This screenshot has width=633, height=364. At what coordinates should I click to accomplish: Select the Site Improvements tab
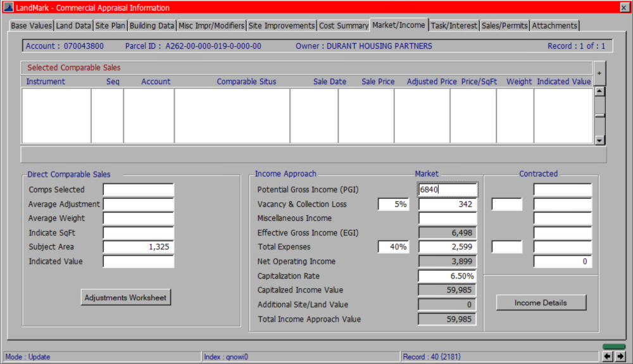pos(282,25)
